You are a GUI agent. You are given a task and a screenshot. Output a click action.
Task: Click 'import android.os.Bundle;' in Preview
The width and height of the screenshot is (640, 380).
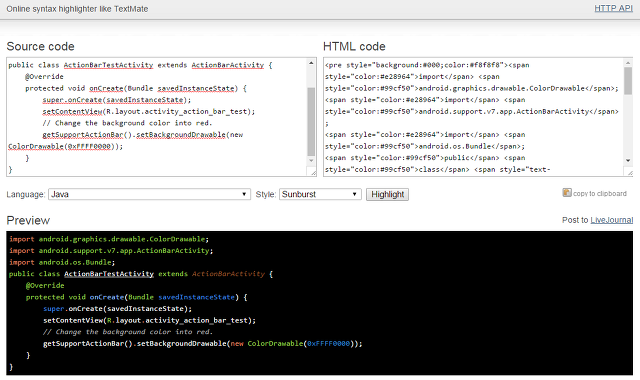pyautogui.click(x=62, y=262)
